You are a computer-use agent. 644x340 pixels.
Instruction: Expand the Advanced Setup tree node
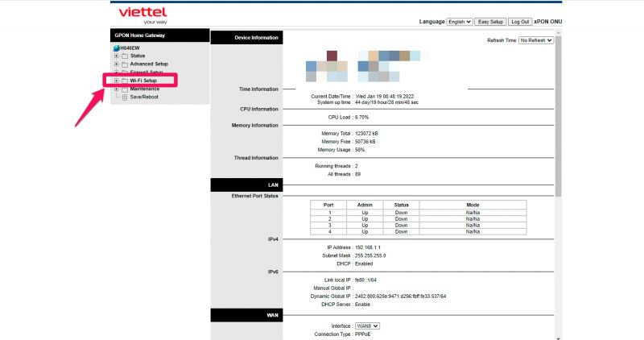[x=116, y=64]
